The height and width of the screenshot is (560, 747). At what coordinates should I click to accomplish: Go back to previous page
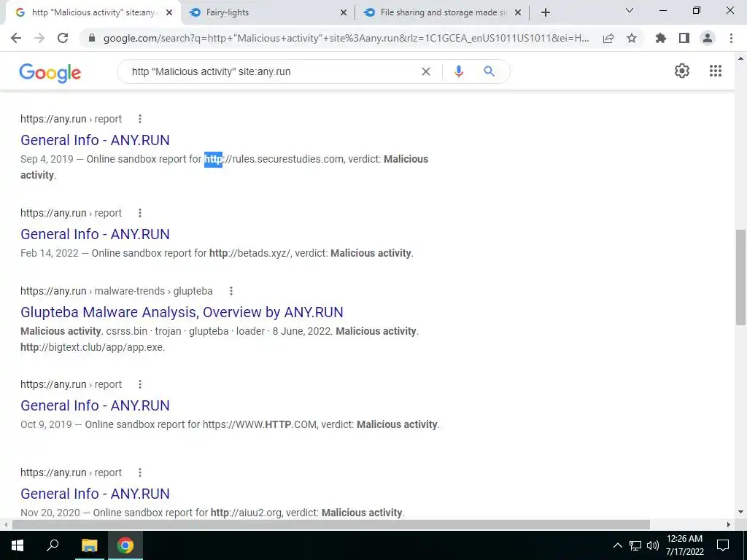[x=16, y=38]
